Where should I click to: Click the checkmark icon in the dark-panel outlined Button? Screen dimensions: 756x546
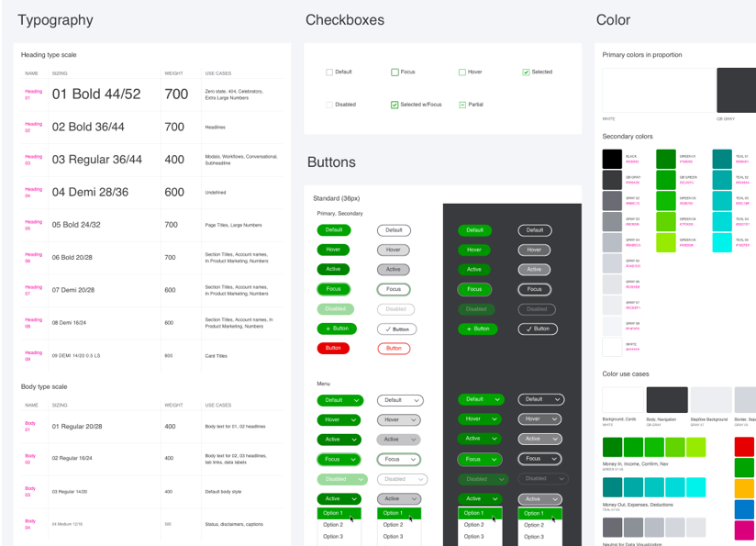pos(528,329)
